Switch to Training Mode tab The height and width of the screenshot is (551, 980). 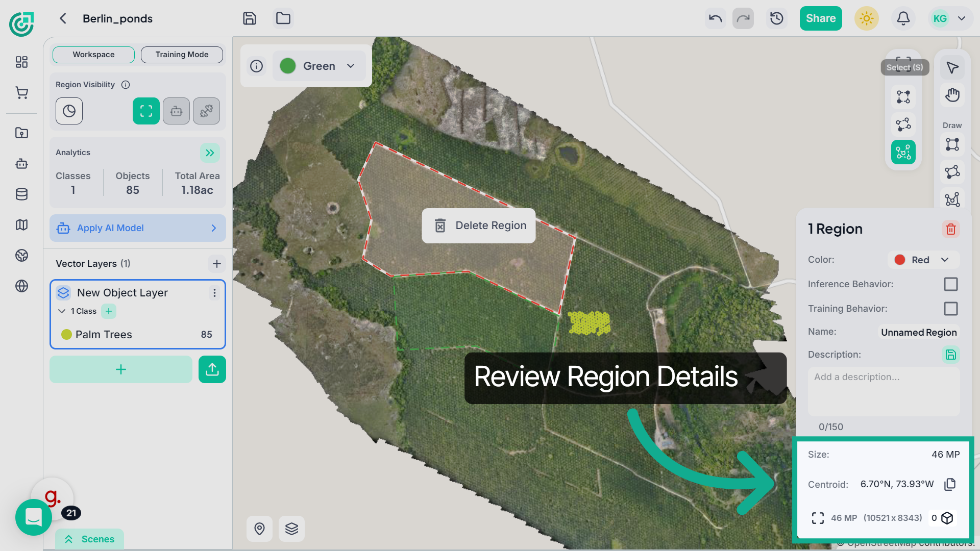[x=182, y=55]
